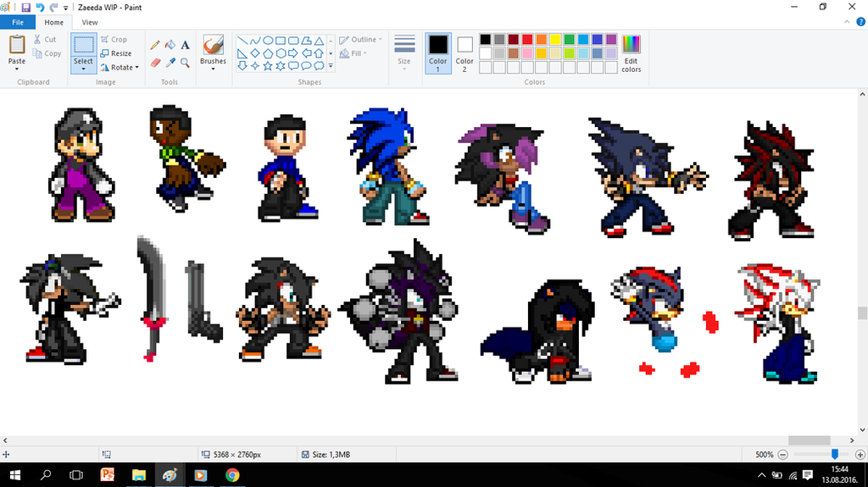The image size is (868, 487).
Task: Open the Fill dropdown
Action: pyautogui.click(x=353, y=53)
